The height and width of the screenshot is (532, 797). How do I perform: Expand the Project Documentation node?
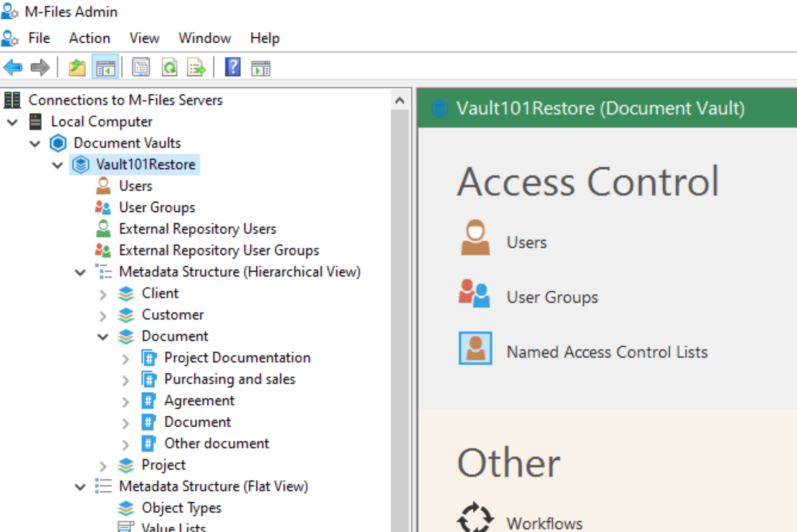point(125,359)
